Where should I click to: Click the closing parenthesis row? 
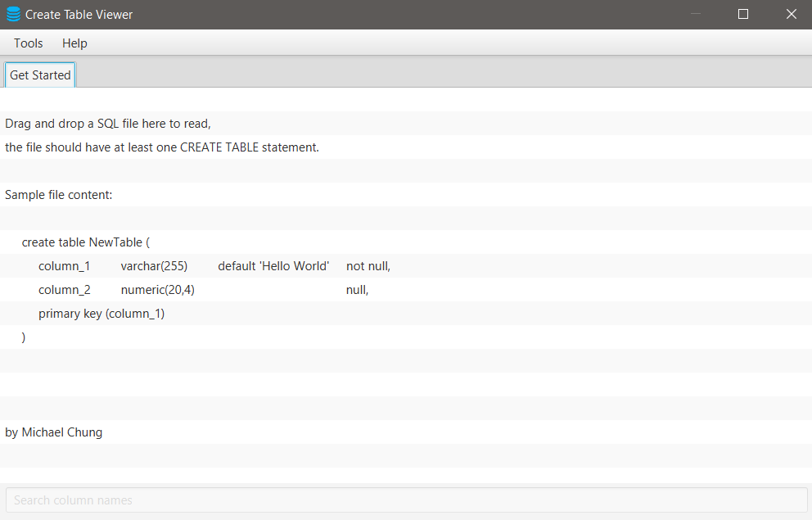coord(406,337)
